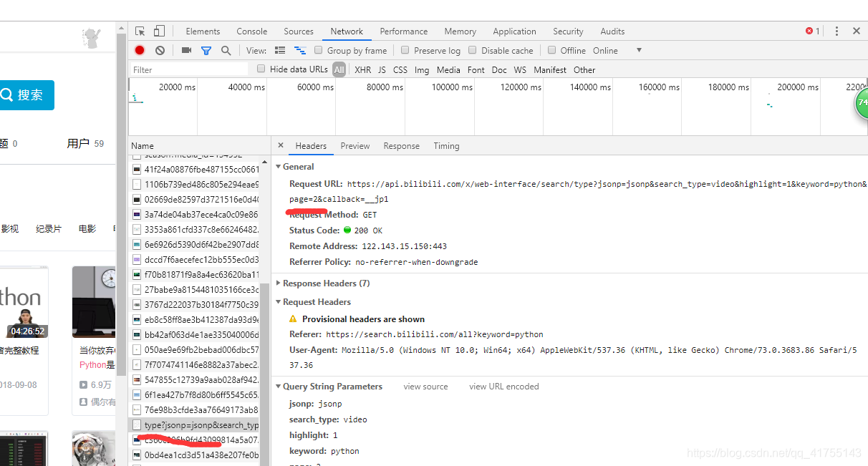Enable Preserve log checkbox

click(405, 50)
